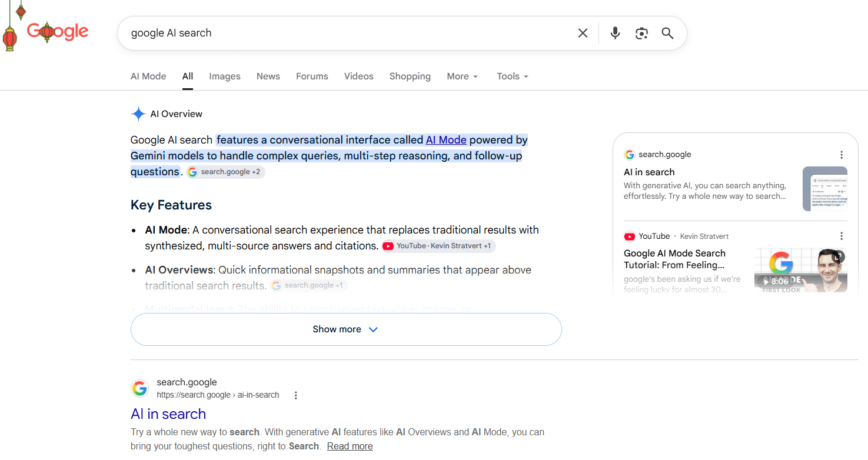Click the AI in search card thumbnail
Screen dimensions: 868x460
pos(825,189)
